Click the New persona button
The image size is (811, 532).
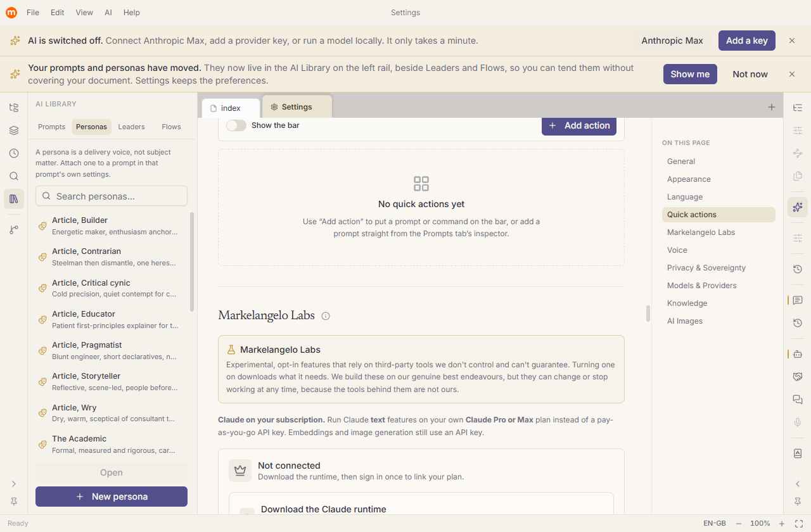[x=112, y=497]
